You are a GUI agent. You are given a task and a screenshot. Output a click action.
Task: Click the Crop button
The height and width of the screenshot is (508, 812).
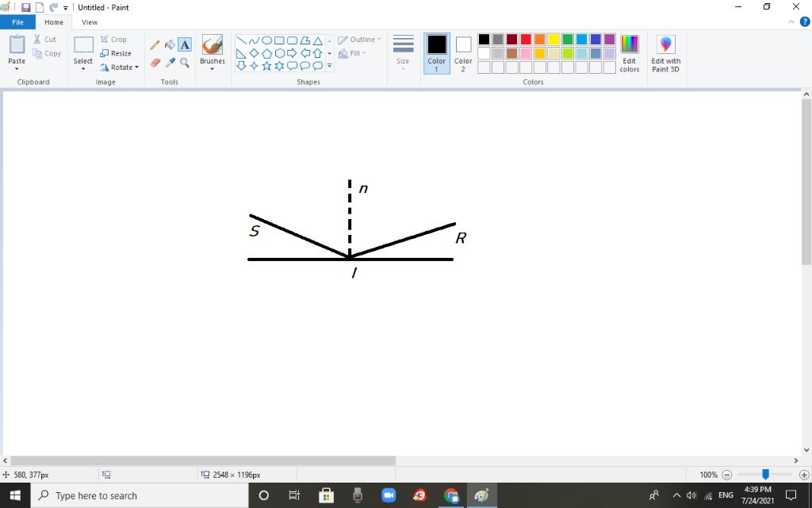click(x=113, y=40)
